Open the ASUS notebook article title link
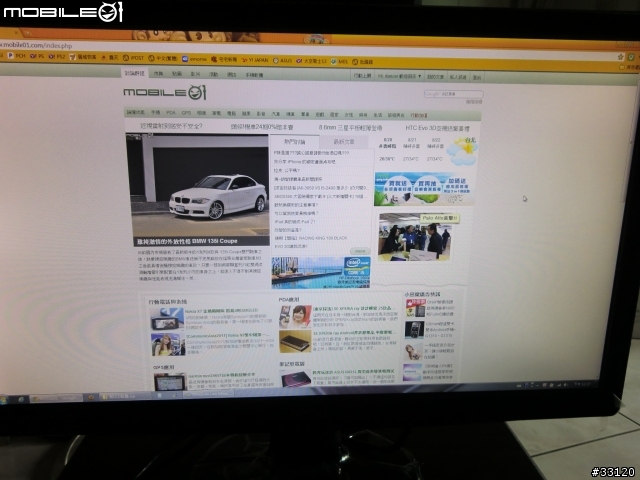640x480 pixels. pos(353,371)
